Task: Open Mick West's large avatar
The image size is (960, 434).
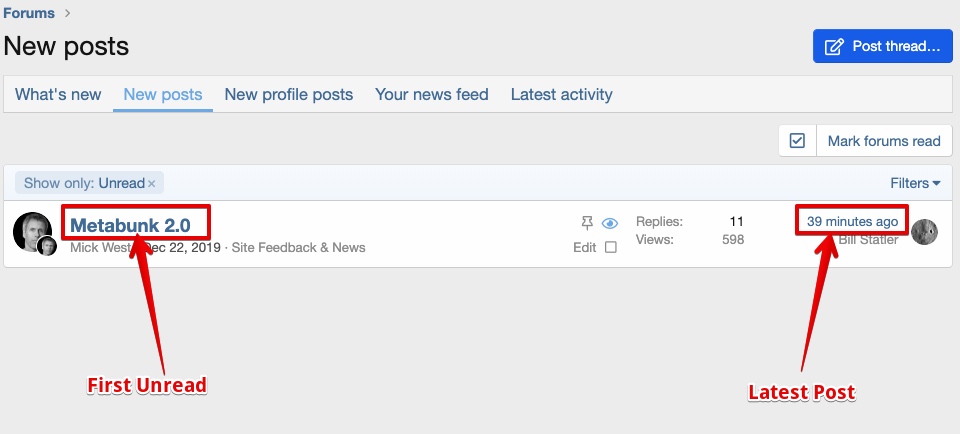Action: (x=32, y=231)
